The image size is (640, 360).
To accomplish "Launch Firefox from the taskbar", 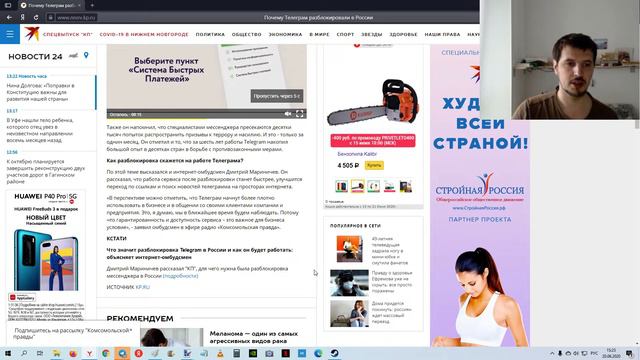I will 73,353.
